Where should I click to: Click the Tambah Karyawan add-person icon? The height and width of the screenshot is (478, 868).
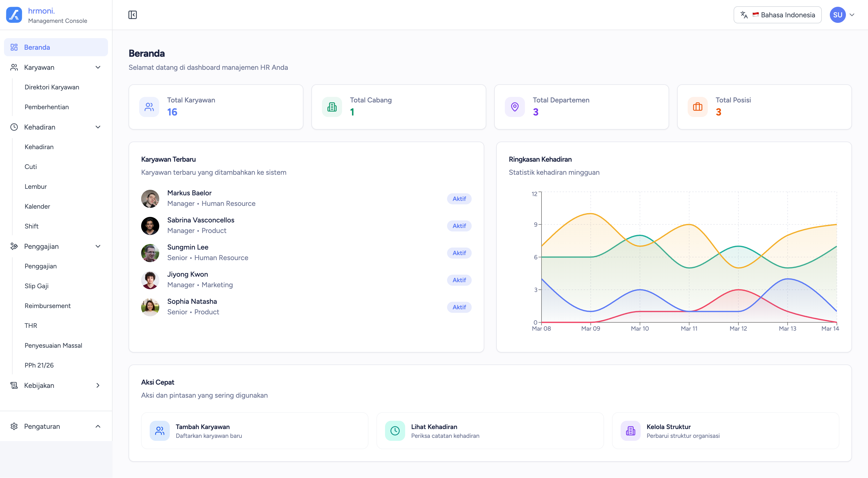(160, 431)
